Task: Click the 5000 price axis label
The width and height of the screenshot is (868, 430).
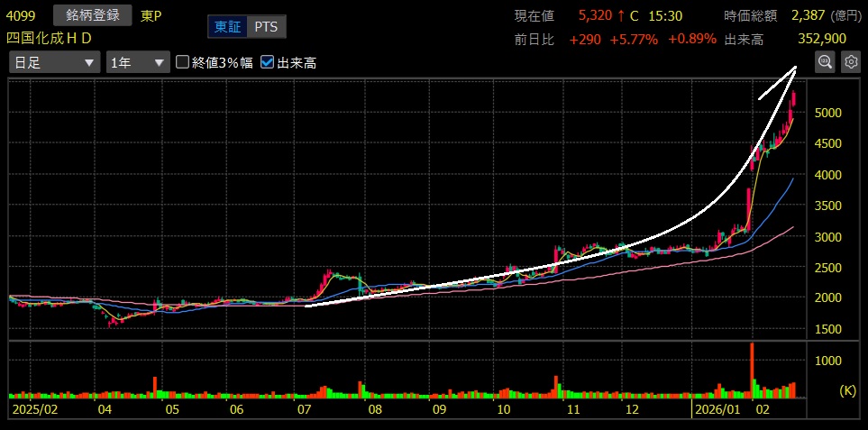Action: pos(827,113)
